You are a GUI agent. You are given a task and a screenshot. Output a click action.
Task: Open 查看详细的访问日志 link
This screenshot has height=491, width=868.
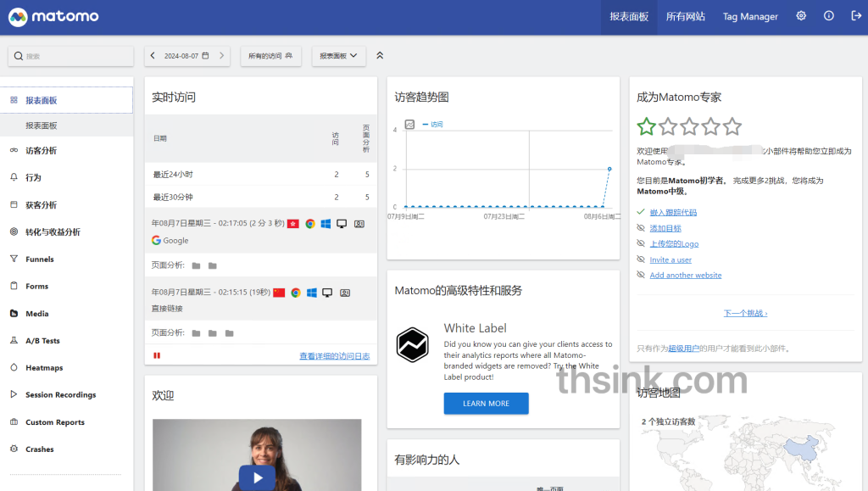pos(336,356)
